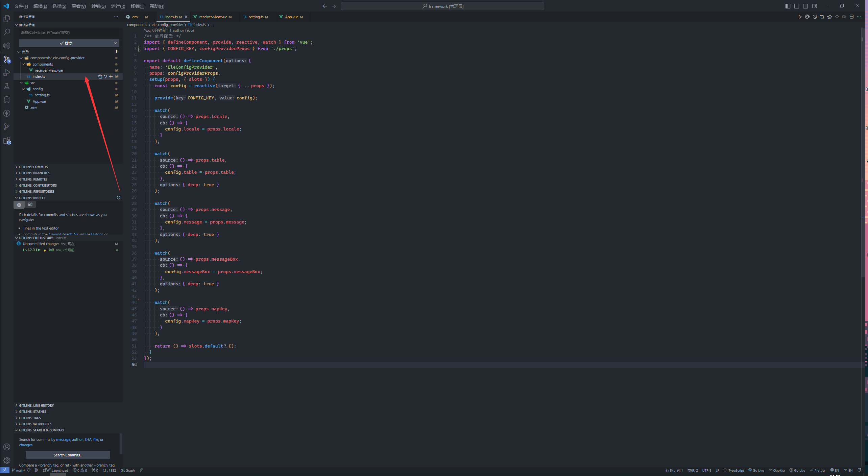The height and width of the screenshot is (476, 868).
Task: Open remote window button in status bar
Action: pos(5,470)
